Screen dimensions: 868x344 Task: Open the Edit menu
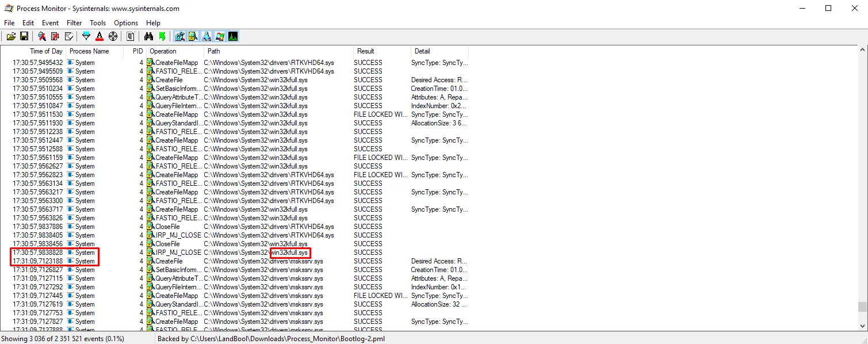(x=28, y=23)
